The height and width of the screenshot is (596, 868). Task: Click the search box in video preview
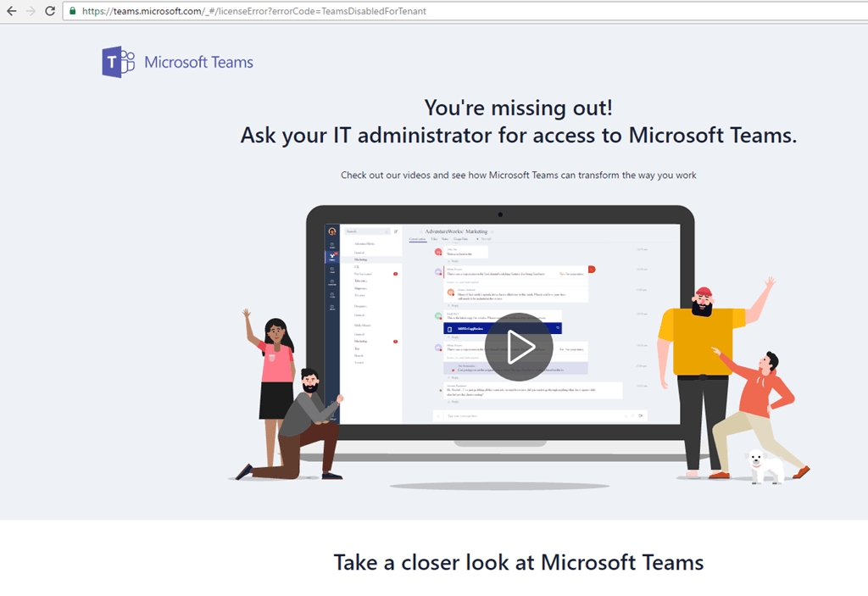[x=364, y=231]
